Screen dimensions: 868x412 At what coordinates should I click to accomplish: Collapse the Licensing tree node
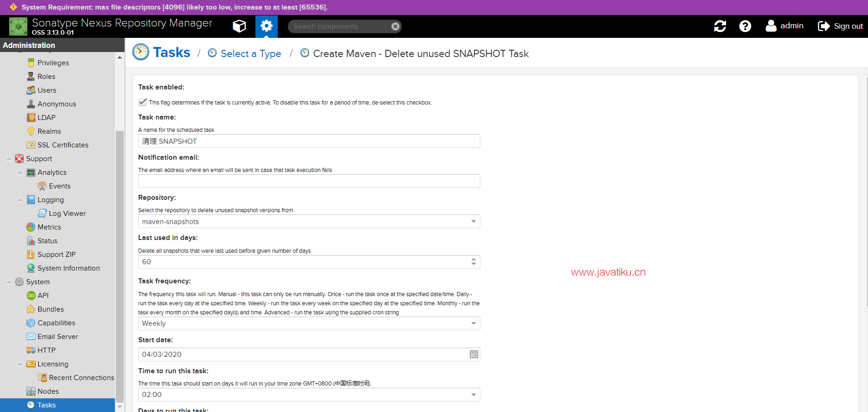click(20, 364)
